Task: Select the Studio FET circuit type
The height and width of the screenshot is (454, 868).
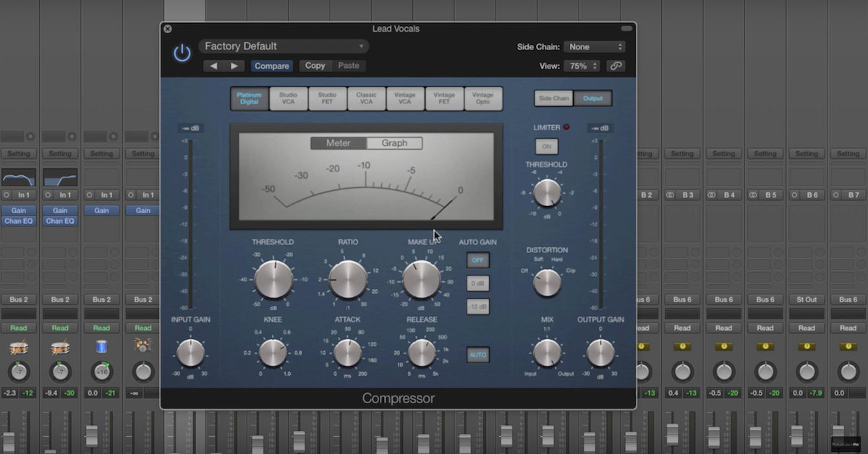Action: (x=327, y=98)
